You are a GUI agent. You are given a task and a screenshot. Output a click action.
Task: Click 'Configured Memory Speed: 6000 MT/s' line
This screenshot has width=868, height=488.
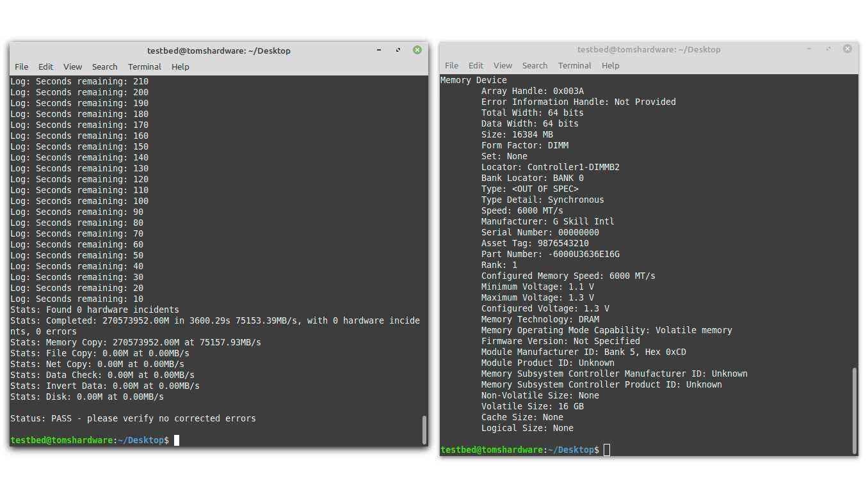[x=568, y=276]
